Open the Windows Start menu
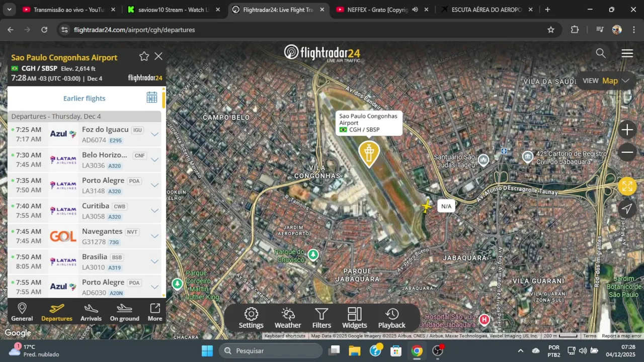 pyautogui.click(x=207, y=350)
